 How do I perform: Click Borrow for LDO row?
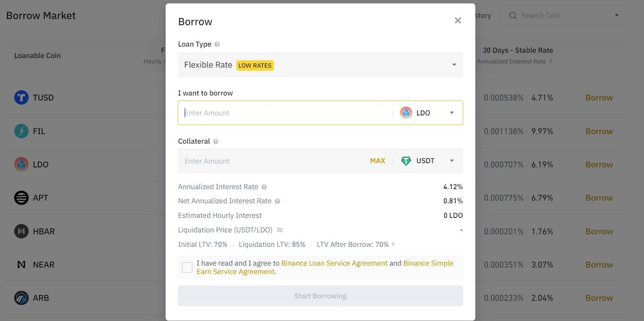[599, 164]
